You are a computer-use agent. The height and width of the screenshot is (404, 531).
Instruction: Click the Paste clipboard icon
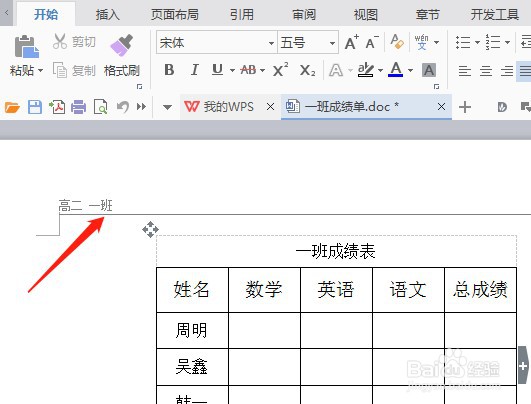click(27, 47)
